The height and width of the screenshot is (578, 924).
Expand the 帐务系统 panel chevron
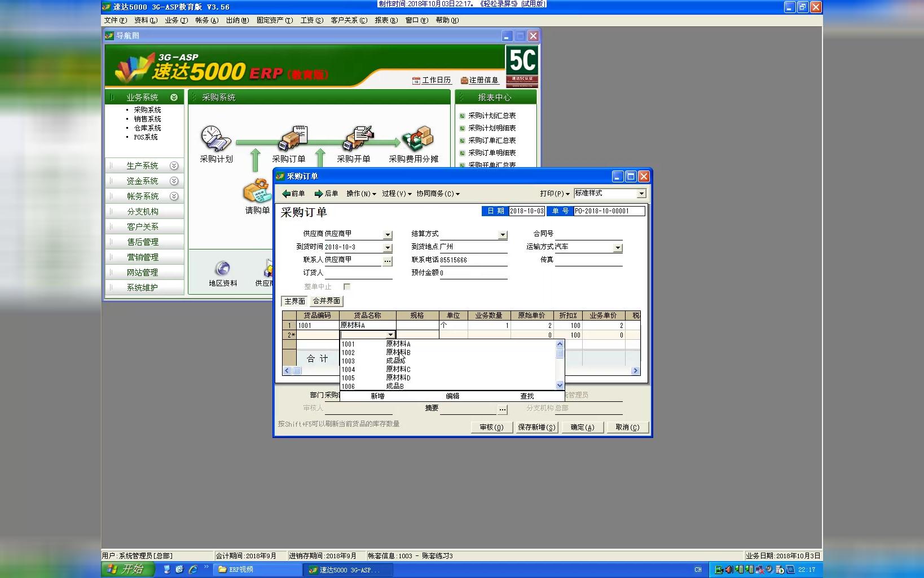[174, 196]
